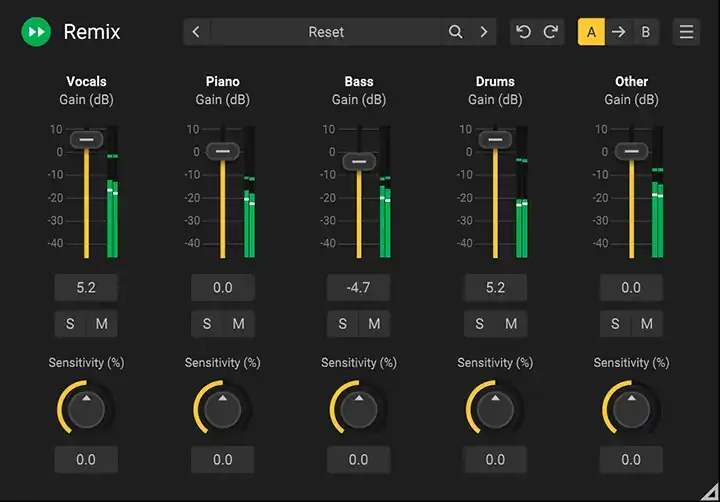Mute the Vocals stem
The image size is (720, 502).
pos(101,324)
